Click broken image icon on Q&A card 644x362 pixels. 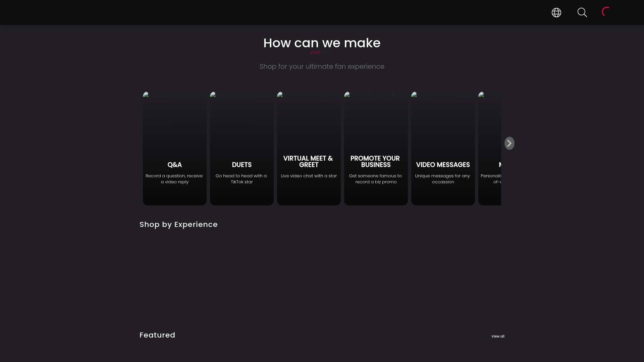tap(146, 95)
